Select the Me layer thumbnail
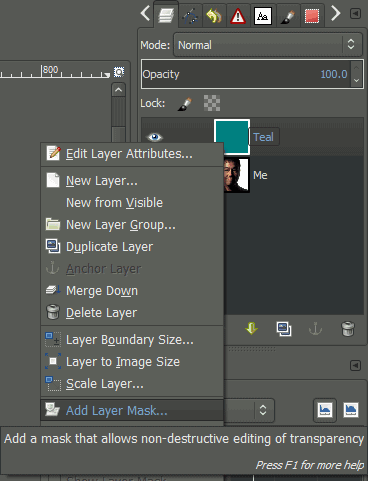Image resolution: width=368 pixels, height=481 pixels. (x=236, y=175)
